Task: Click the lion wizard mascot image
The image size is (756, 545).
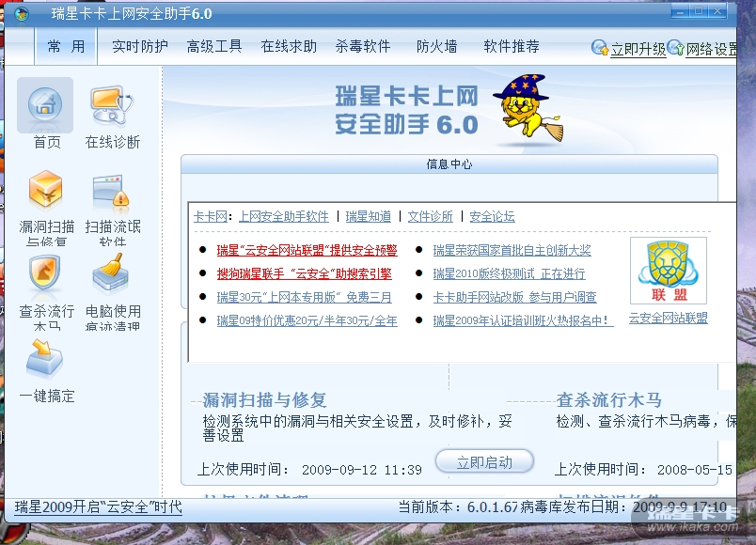Action: (x=528, y=108)
